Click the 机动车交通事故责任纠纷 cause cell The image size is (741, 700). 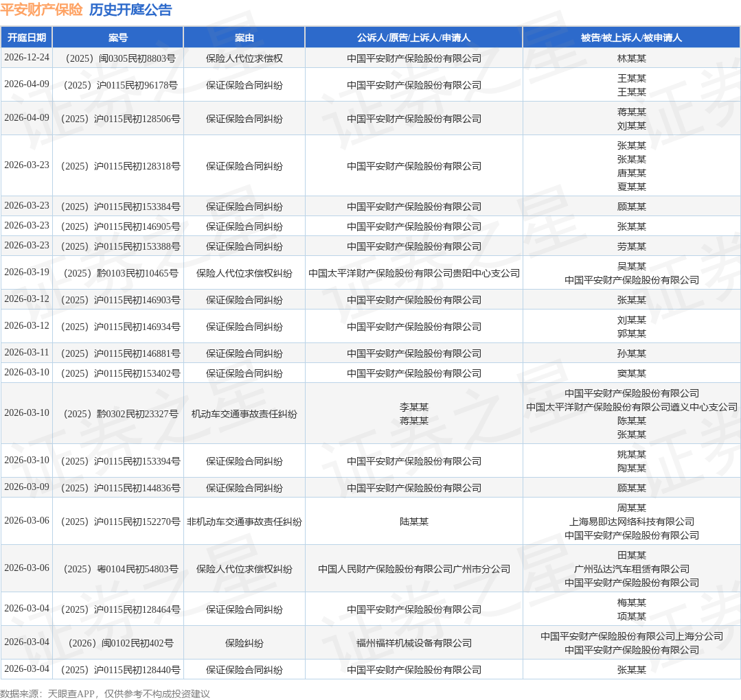(244, 414)
